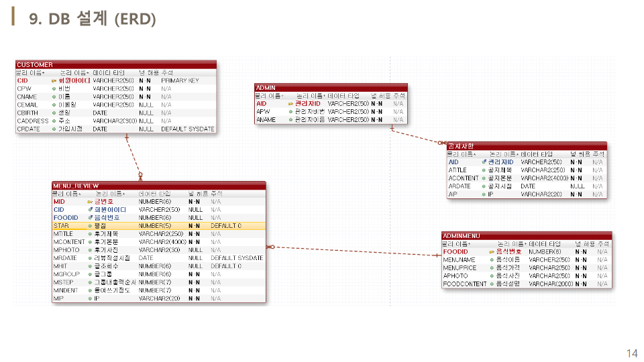
Task: Click the green bullet icon in the CNAME row
Action: (54, 97)
